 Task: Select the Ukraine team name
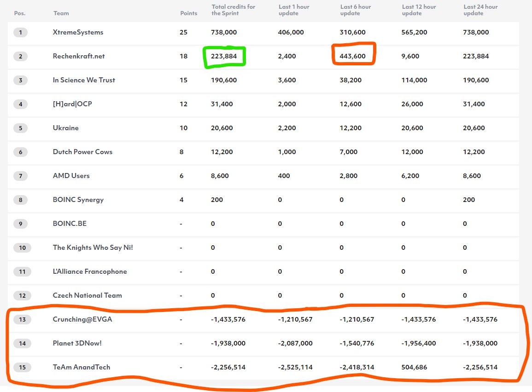(65, 128)
